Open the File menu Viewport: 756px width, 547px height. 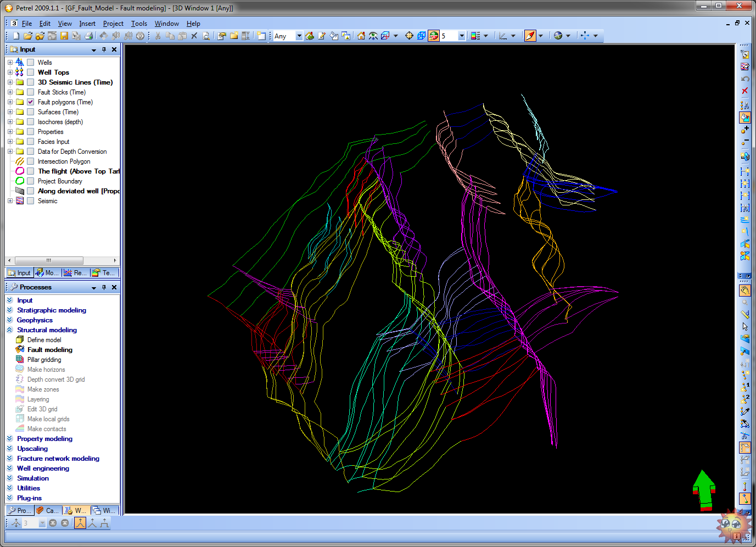coord(27,24)
